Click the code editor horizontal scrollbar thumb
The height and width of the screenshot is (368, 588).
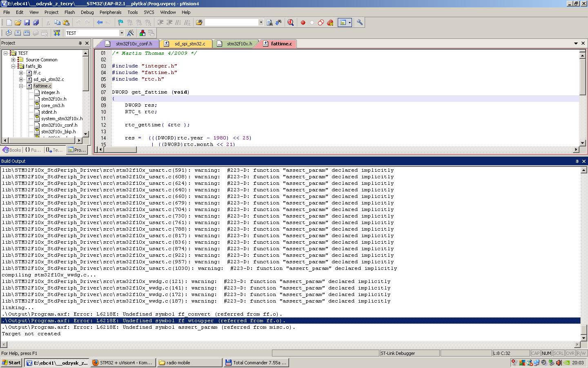tap(120, 150)
